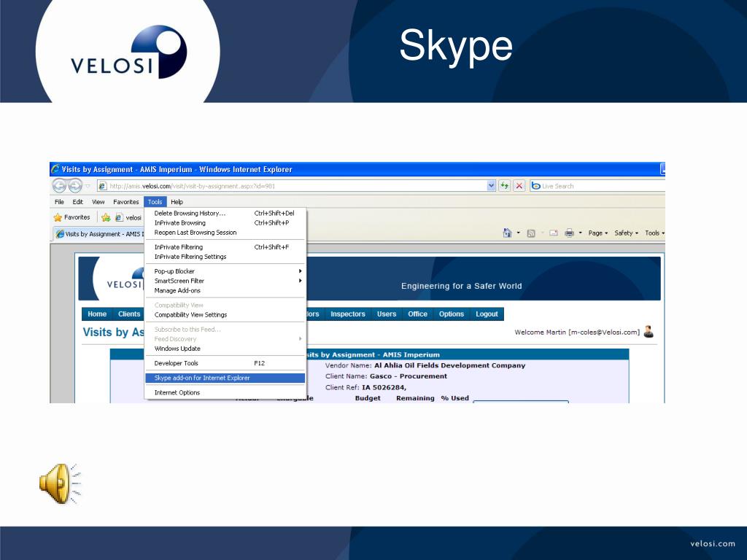Open Users in AMIS navigation

pyautogui.click(x=387, y=314)
